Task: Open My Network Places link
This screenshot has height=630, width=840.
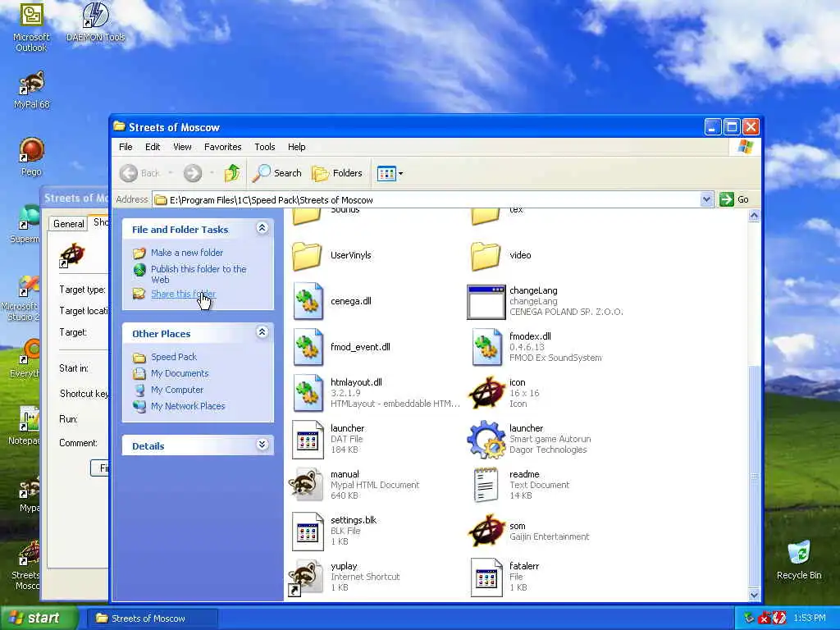Action: pyautogui.click(x=188, y=406)
